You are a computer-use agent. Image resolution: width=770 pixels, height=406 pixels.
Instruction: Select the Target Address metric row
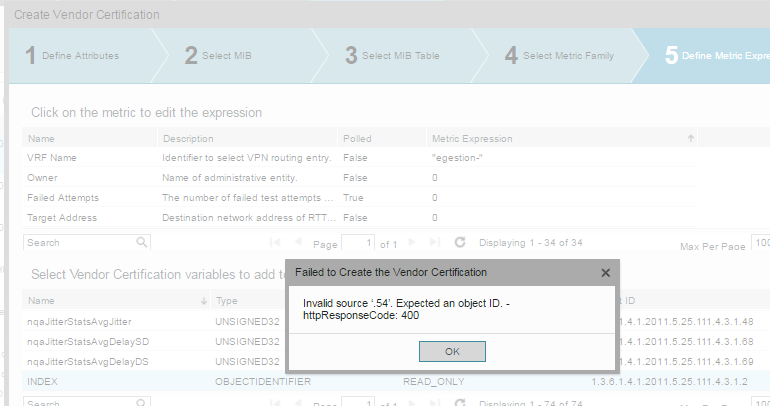tap(359, 217)
